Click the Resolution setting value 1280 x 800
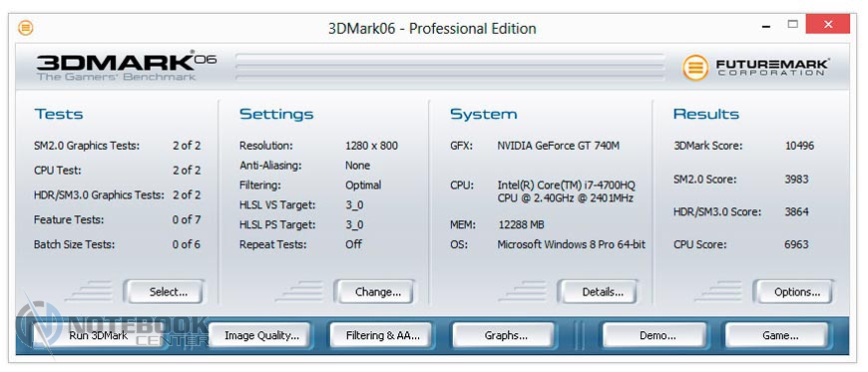The height and width of the screenshot is (372, 868). click(x=371, y=147)
